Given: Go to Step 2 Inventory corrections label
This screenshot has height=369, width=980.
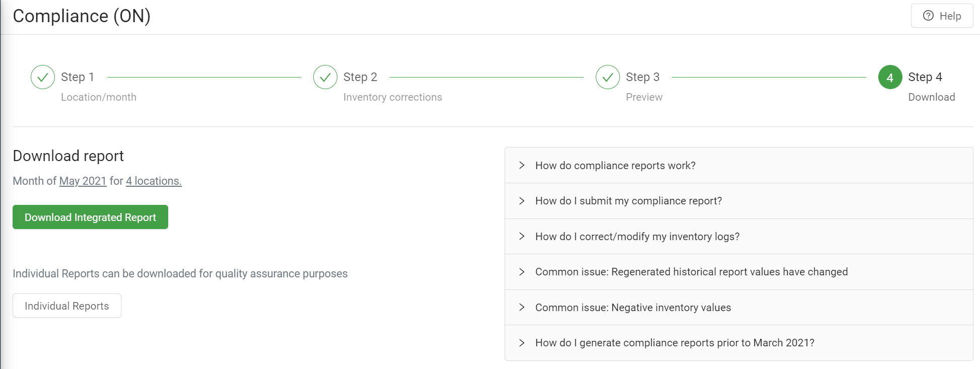Looking at the screenshot, I should (x=392, y=97).
